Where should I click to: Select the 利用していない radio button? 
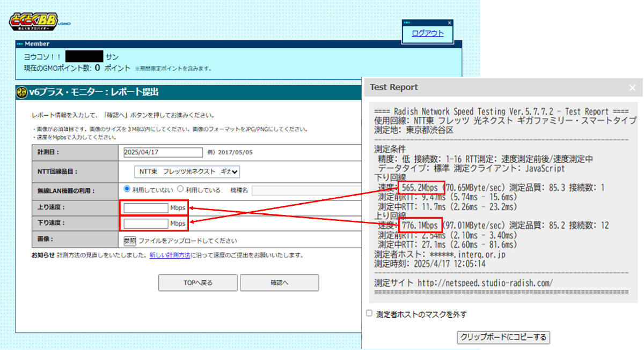(127, 189)
